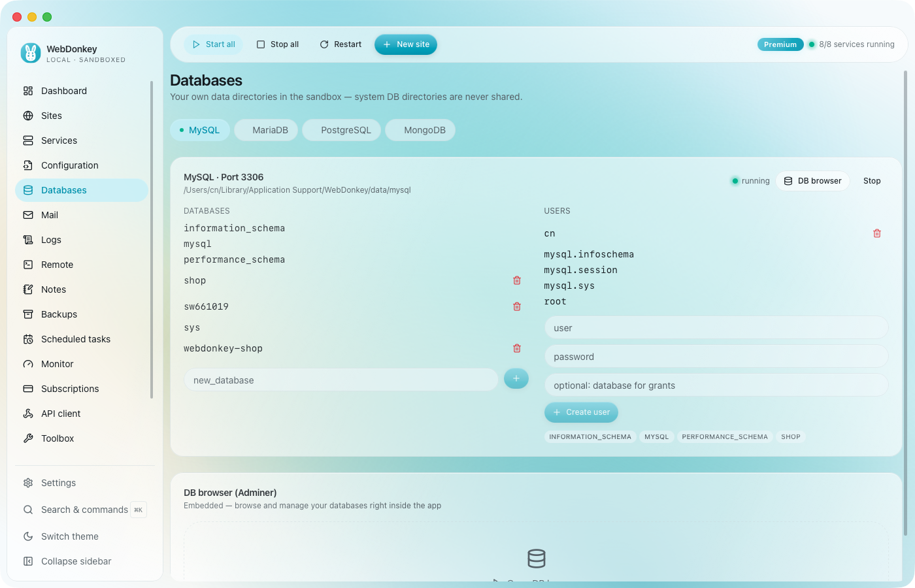The image size is (915, 588).
Task: Click the password input field
Action: [x=716, y=357]
